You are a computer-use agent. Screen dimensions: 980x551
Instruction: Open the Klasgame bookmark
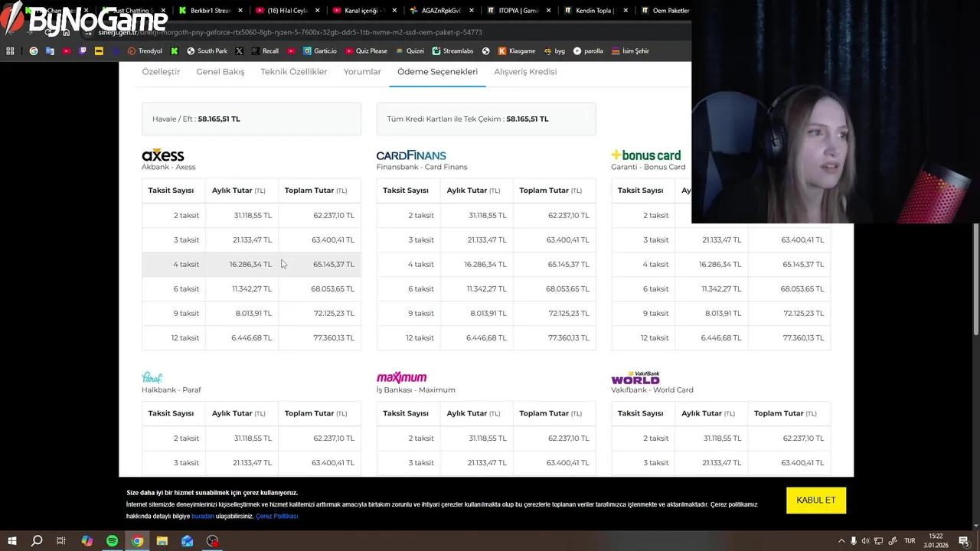517,51
